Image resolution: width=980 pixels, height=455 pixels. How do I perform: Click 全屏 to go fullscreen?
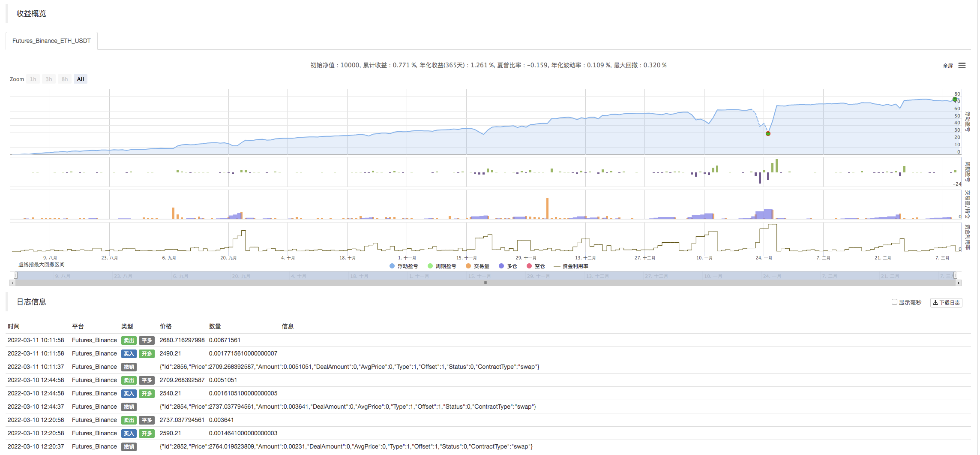pos(947,66)
